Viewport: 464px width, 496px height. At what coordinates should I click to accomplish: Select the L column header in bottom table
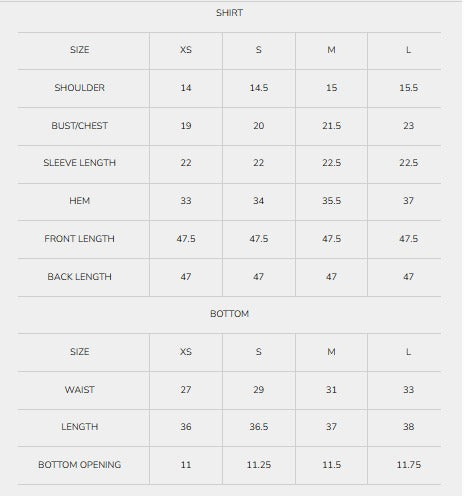pos(408,352)
